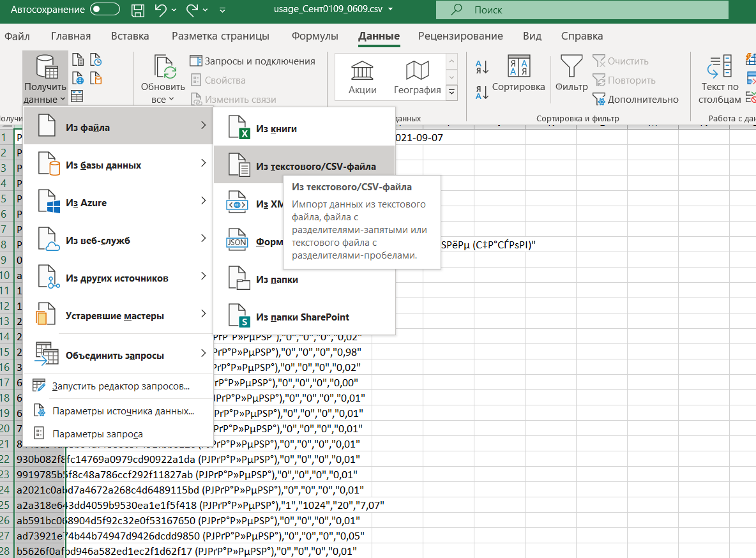Click the Undo arrow icon
Viewport: 756px width, 558px height.
click(x=161, y=10)
